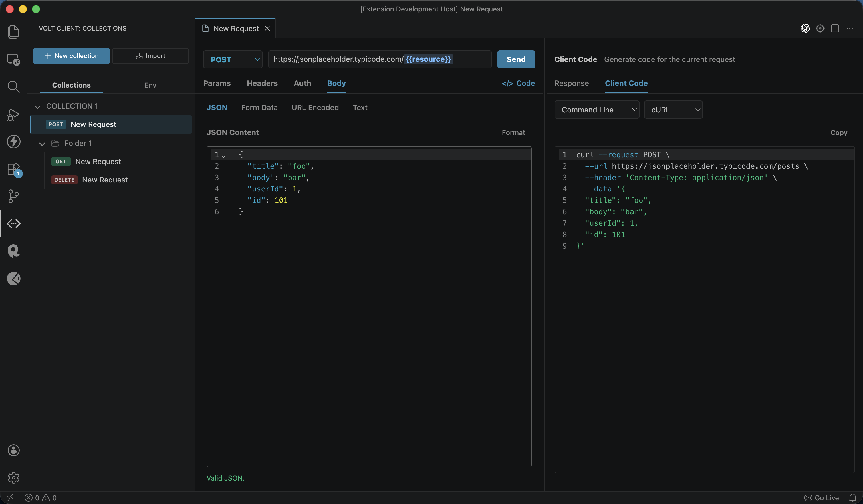This screenshot has width=863, height=504.
Task: Open the Source Control branch icon
Action: click(13, 197)
